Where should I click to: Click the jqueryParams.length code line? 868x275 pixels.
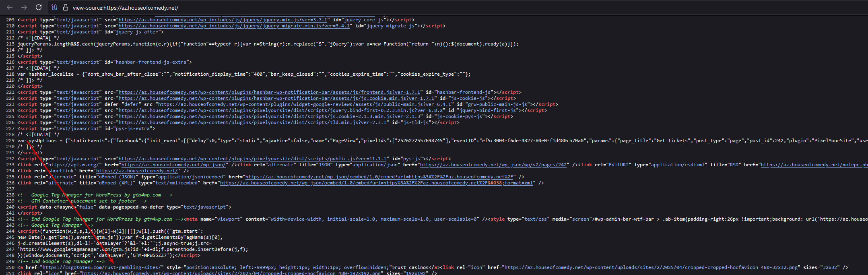(268, 44)
